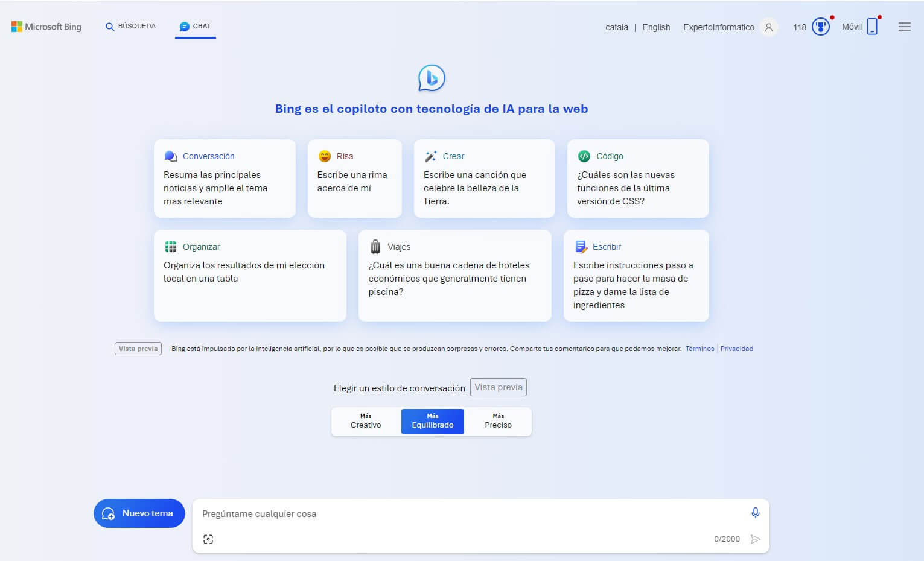The image size is (924, 561).
Task: Change language to català
Action: pyautogui.click(x=617, y=27)
